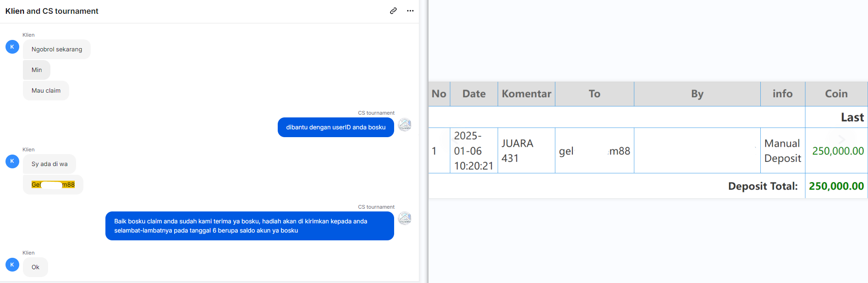Click Klien avatar beside 'Sy ada di wa'

[x=12, y=161]
